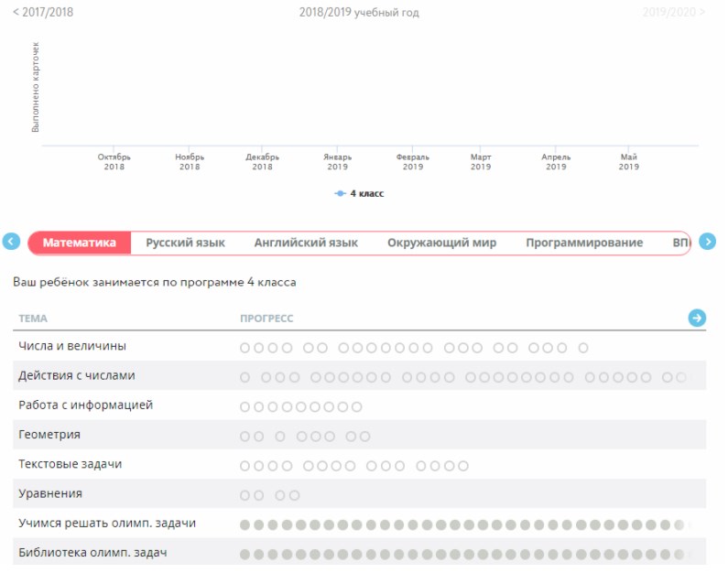This screenshot has height=573, width=728.
Task: Go to next 2019/2020 school year
Action: 674,12
